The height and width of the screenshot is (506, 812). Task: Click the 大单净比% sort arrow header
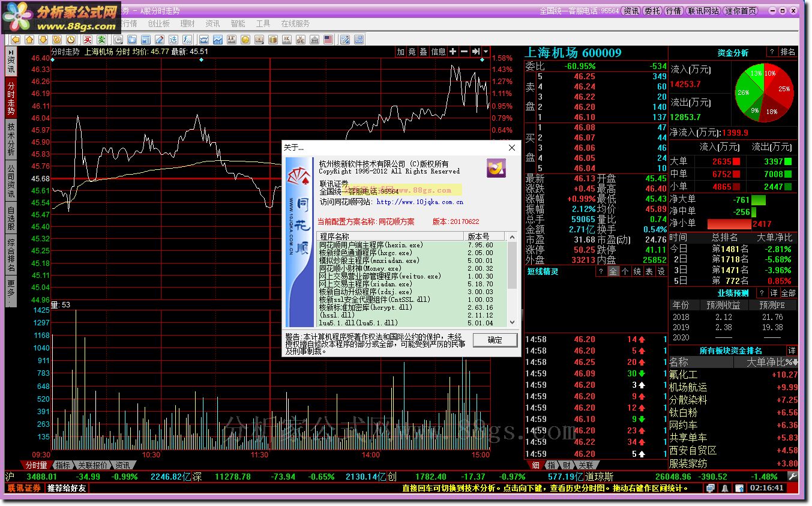tap(796, 363)
